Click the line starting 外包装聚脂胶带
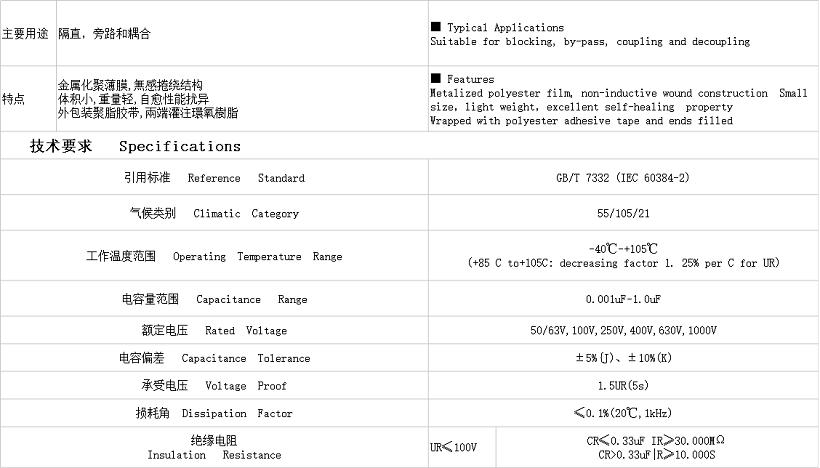820x468 pixels. [x=148, y=112]
